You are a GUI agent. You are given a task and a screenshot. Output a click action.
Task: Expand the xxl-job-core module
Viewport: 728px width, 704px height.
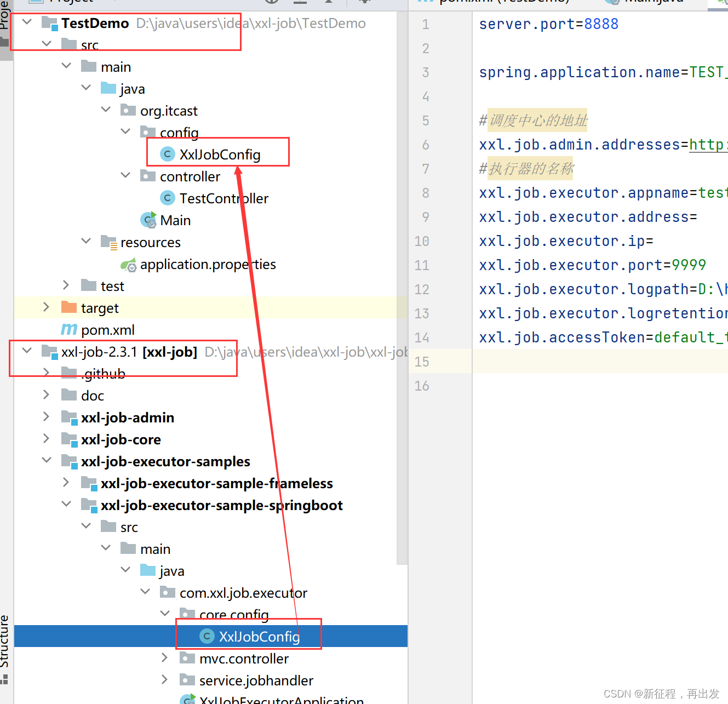point(47,438)
